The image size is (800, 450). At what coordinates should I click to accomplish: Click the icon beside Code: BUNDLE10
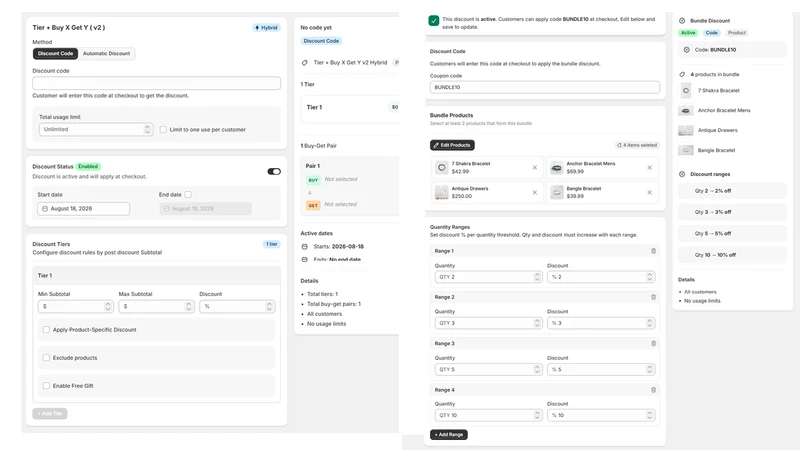click(x=687, y=50)
